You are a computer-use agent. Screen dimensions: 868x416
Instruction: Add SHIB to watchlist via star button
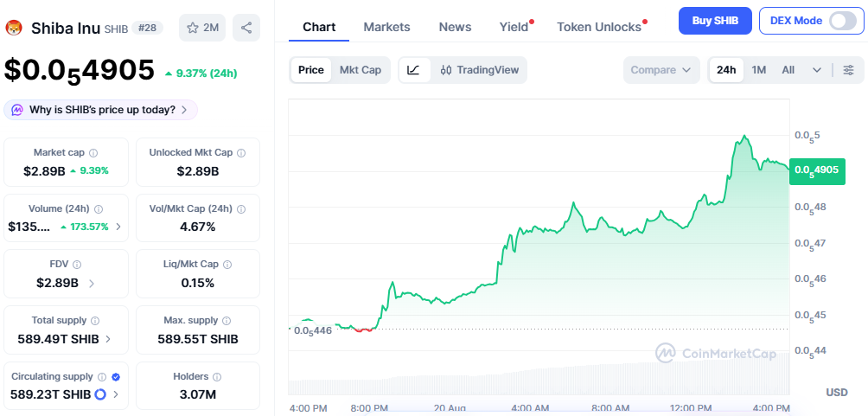(x=202, y=28)
